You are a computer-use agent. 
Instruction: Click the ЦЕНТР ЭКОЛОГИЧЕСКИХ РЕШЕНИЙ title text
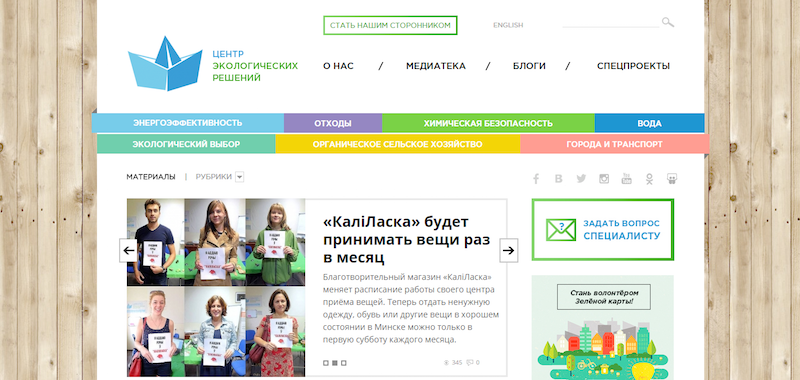coord(255,66)
